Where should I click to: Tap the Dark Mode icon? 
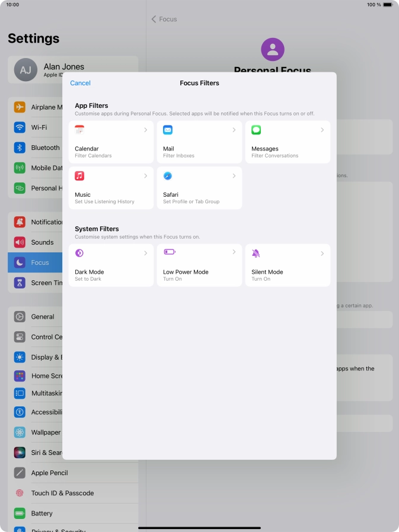tap(79, 253)
